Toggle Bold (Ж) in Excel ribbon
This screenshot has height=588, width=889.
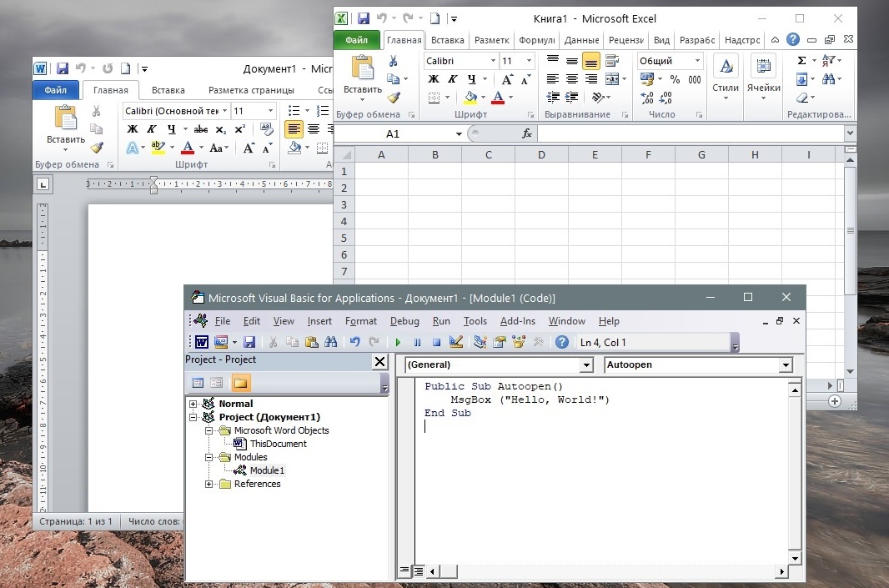pos(433,79)
